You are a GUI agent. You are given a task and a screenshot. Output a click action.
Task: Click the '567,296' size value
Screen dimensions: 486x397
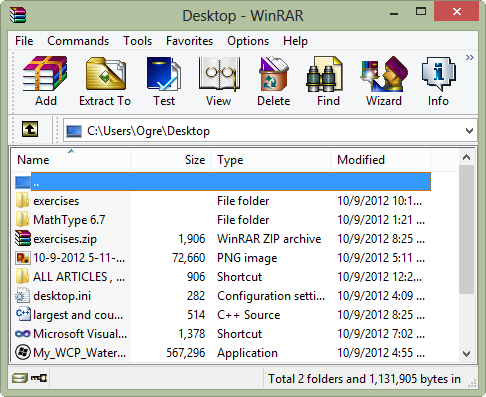point(186,353)
